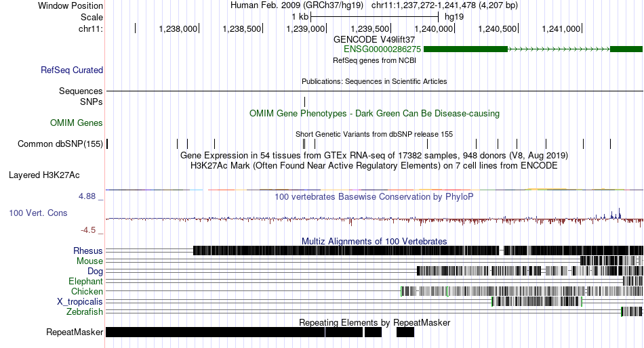The height and width of the screenshot is (348, 644).
Task: Click the Common dbSNP(155) track label
Action: tap(60, 144)
